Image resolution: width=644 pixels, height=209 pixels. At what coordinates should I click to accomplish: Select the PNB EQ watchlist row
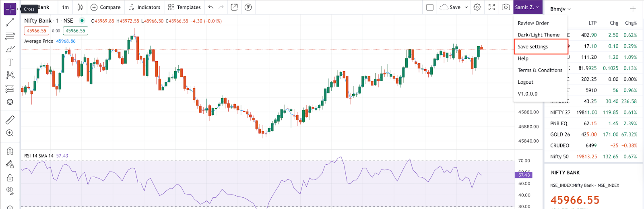click(x=594, y=124)
